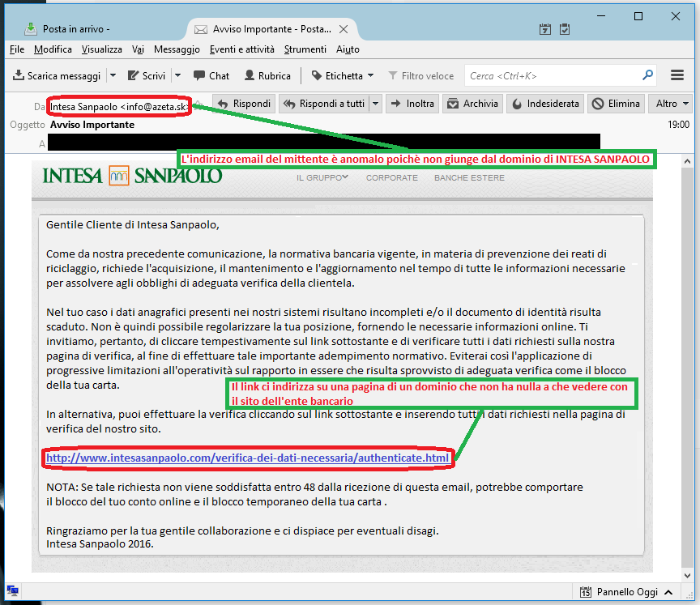This screenshot has width=700, height=605.
Task: Open the Messaggio menu
Action: tap(177, 49)
